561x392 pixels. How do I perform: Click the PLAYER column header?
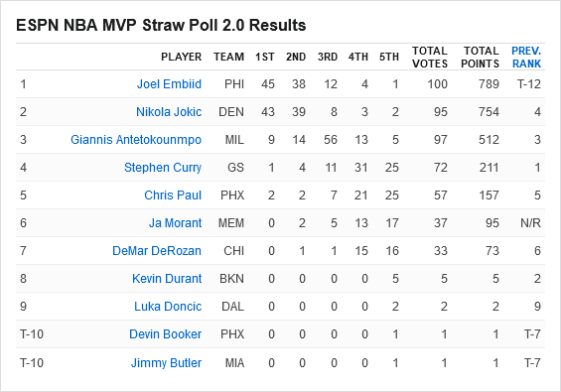(x=182, y=57)
